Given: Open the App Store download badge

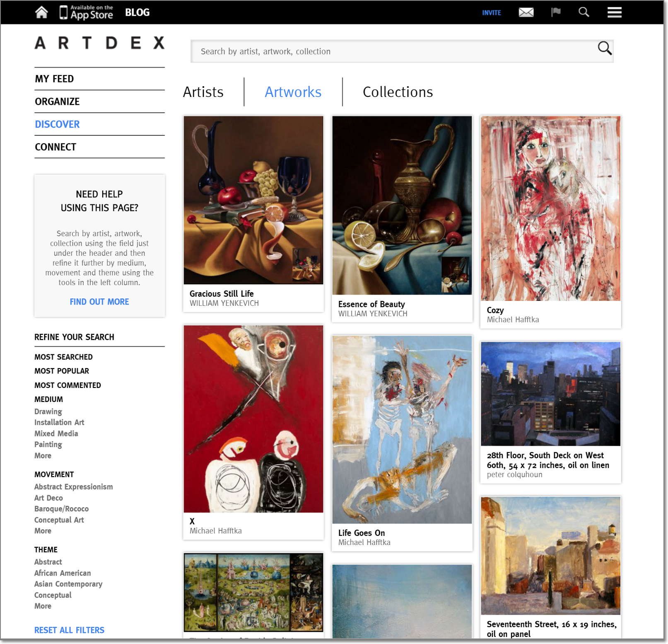Looking at the screenshot, I should click(x=87, y=12).
